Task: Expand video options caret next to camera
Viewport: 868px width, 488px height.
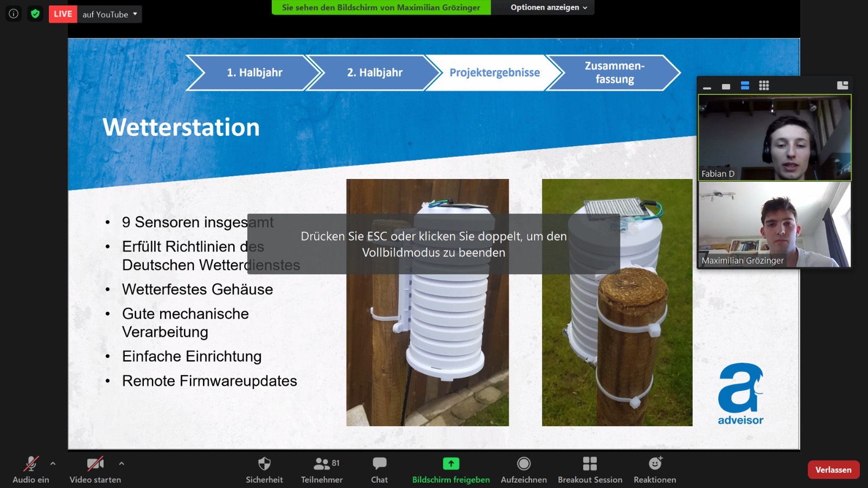Action: tap(122, 464)
